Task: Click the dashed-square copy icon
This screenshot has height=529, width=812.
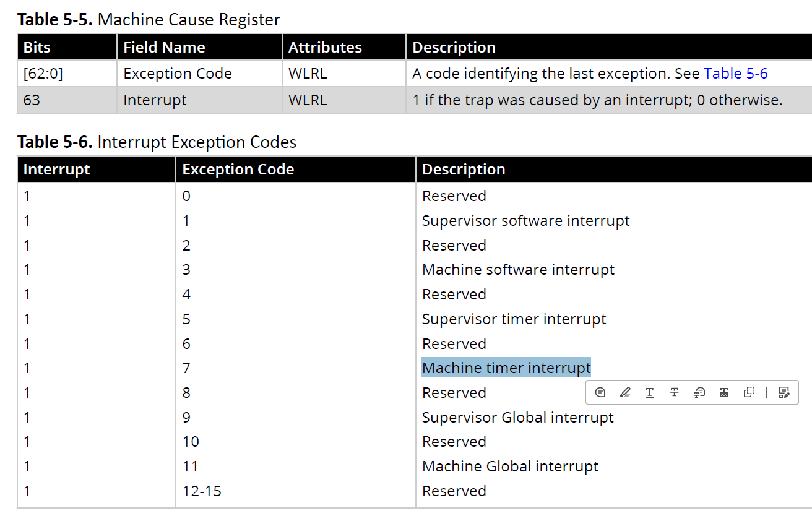Action: click(x=749, y=392)
